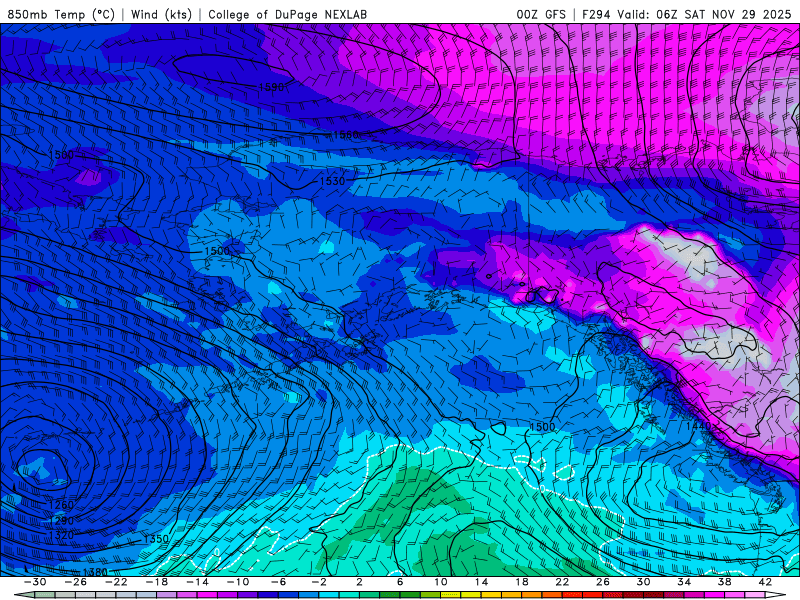Click the 42 value on the color scale
The height and width of the screenshot is (600, 800).
[765, 582]
